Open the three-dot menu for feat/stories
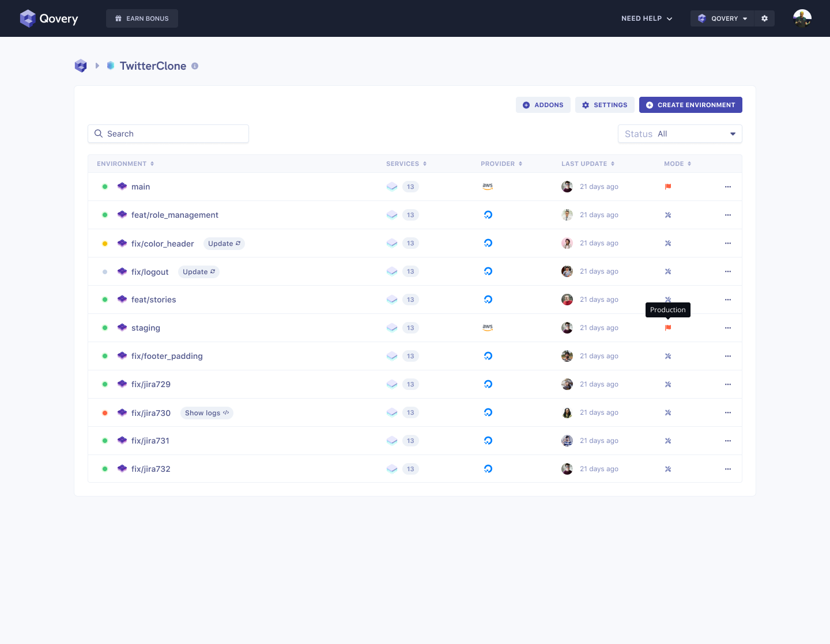The width and height of the screenshot is (830, 644). pyautogui.click(x=728, y=300)
